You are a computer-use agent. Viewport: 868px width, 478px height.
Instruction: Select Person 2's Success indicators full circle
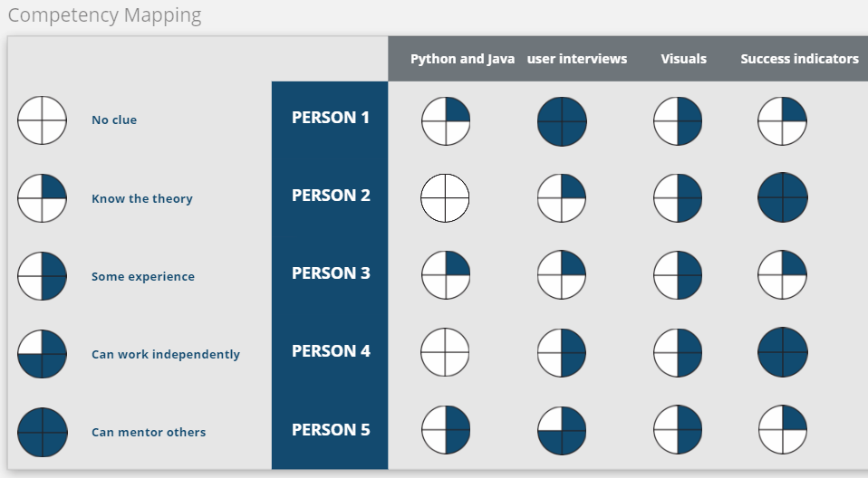783,198
